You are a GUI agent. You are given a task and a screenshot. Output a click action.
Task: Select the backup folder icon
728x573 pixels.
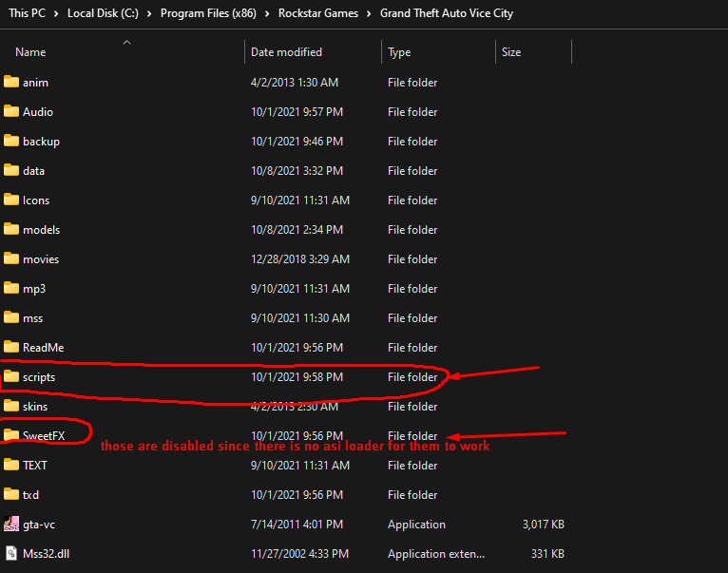11,141
